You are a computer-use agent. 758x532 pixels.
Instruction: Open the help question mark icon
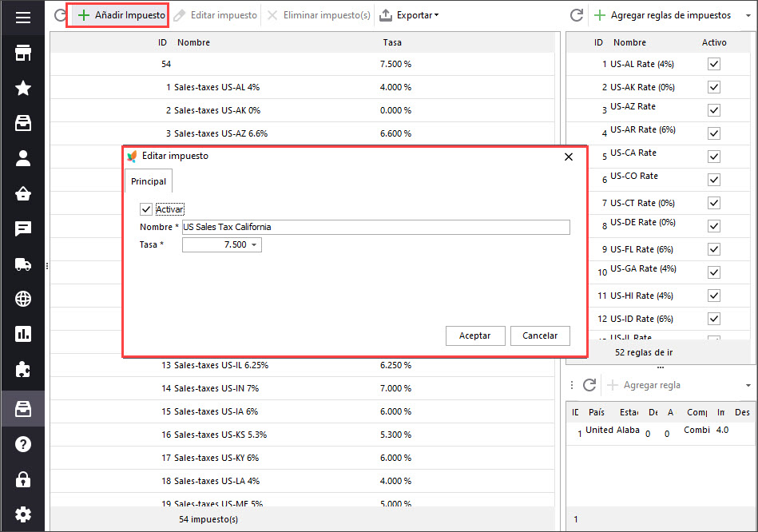(x=22, y=444)
